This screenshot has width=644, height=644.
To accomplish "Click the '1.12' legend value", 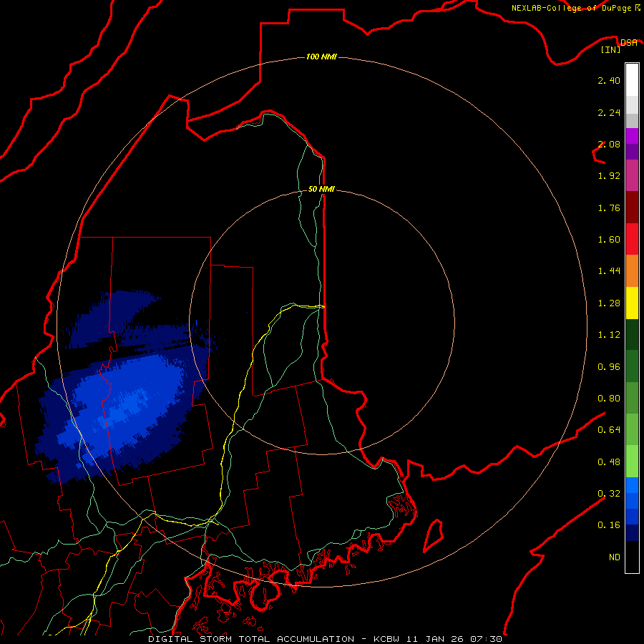I will (609, 335).
